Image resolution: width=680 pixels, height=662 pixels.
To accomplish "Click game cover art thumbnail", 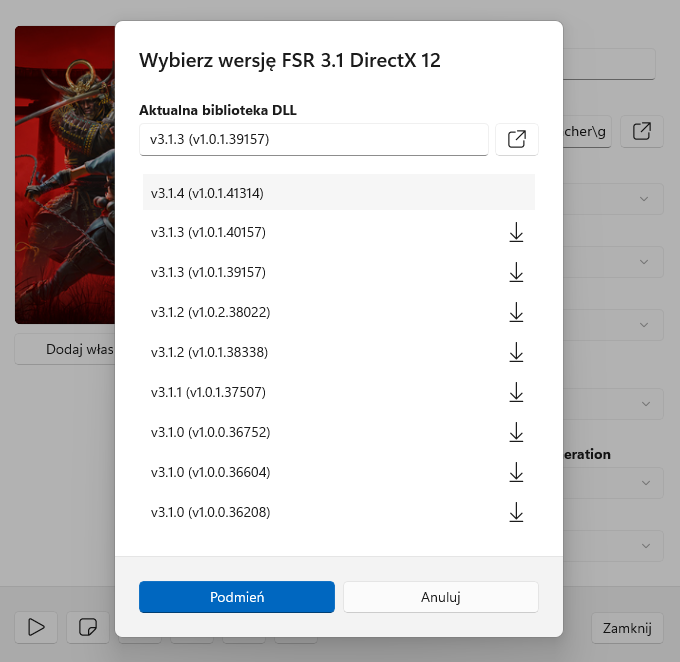I will point(65,175).
